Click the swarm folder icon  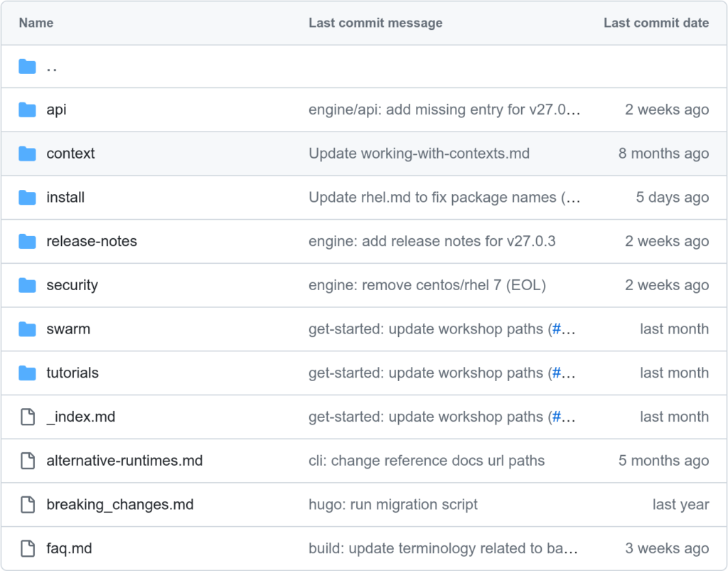coord(27,329)
